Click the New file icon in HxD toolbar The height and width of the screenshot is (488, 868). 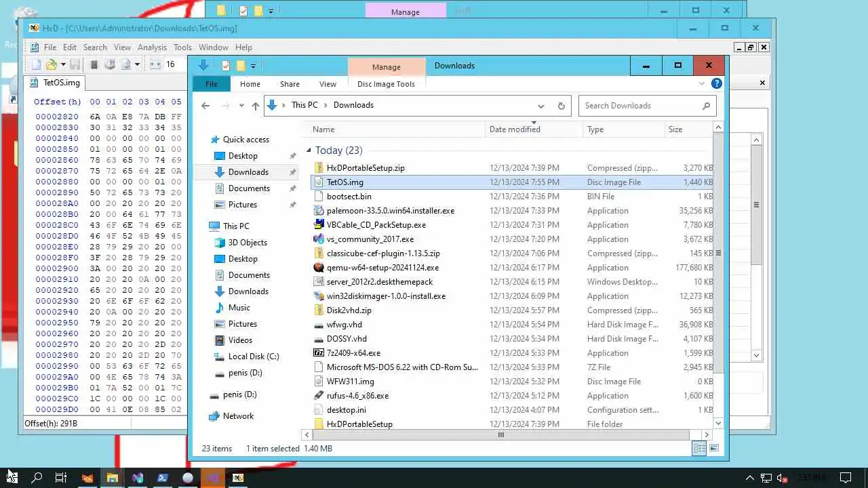coord(37,64)
